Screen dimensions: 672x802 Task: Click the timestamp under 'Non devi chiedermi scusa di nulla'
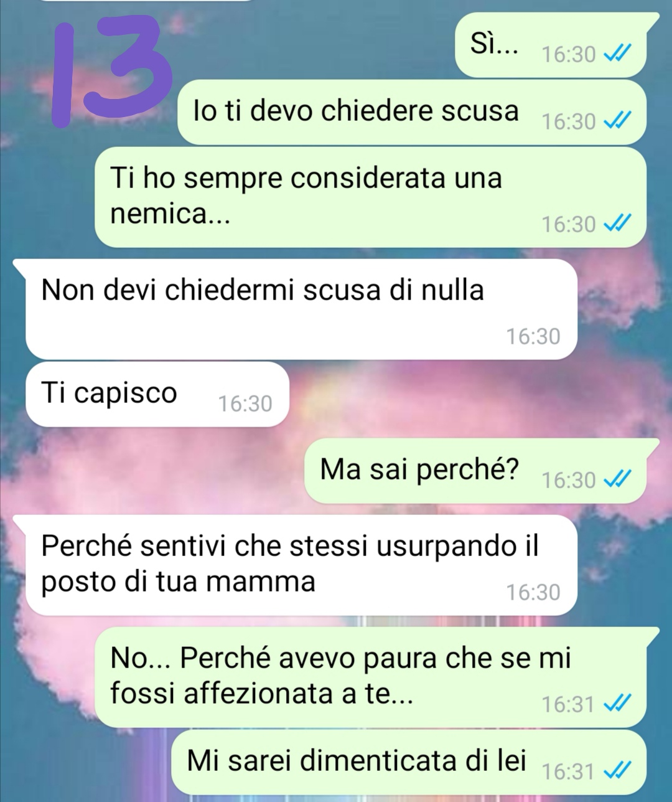tap(533, 337)
